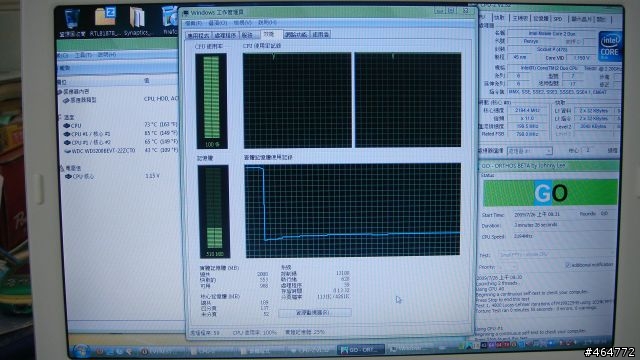Click the Intel Core logo in CPU-Z
640x360 pixels.
click(x=610, y=47)
